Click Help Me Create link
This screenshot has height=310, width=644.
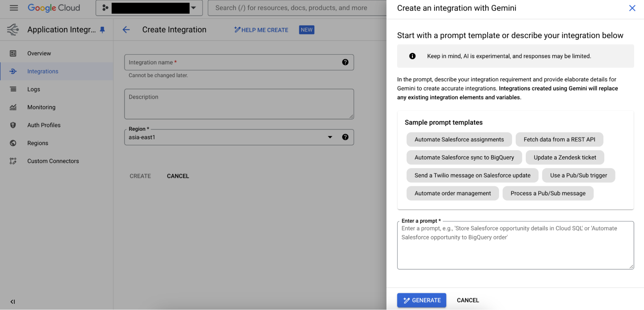tap(261, 30)
